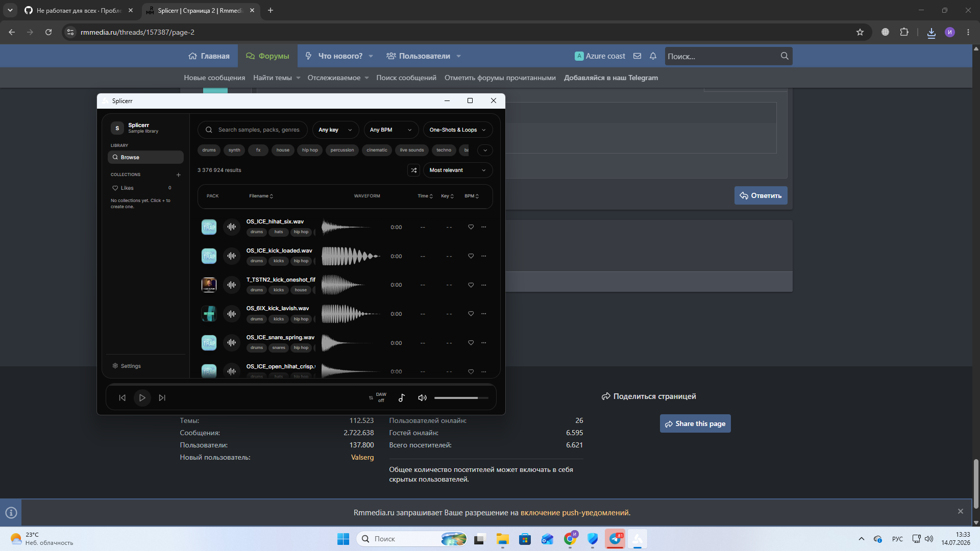Play the OS_ICE_hihat_six.wav sample preview

(232, 227)
